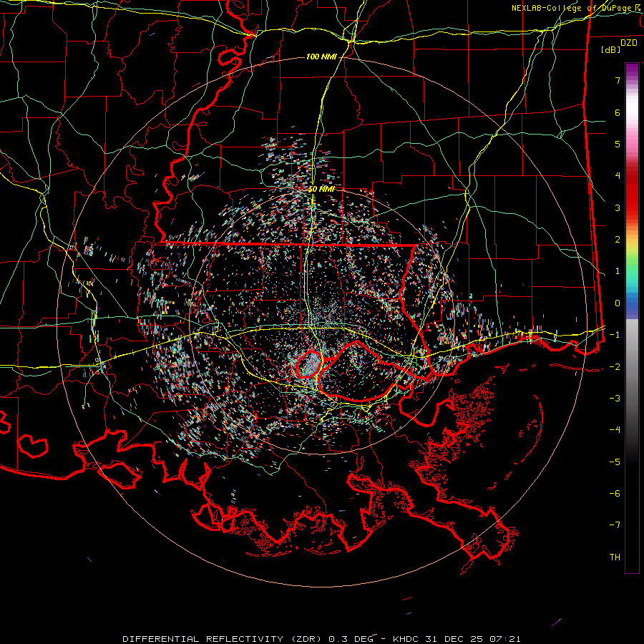Click the positive 7 scale label
Viewport: 644px width, 644px height.
click(618, 80)
